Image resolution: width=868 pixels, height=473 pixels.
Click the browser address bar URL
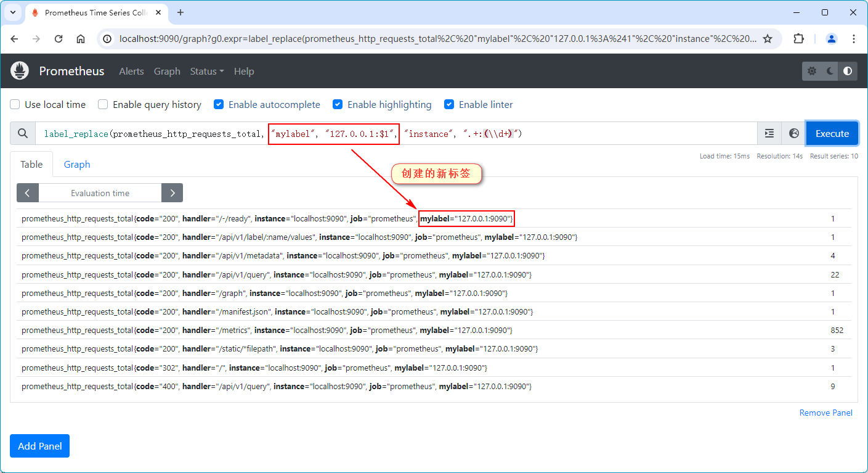[x=437, y=38]
